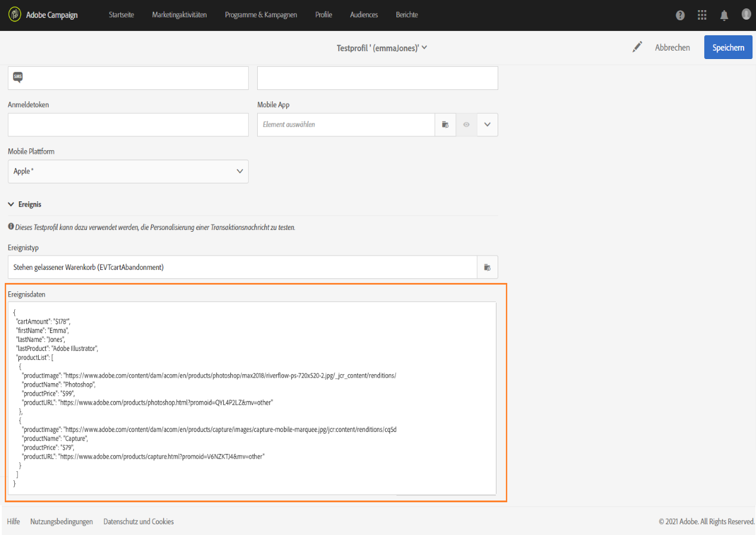This screenshot has height=535, width=756.
Task: Open the user profile avatar
Action: tap(746, 14)
